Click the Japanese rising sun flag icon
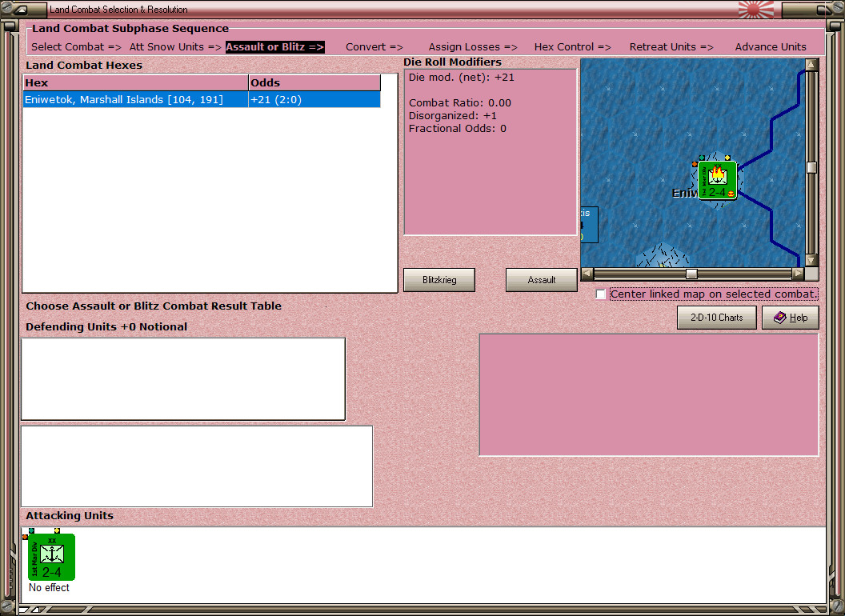This screenshot has height=616, width=845. (x=755, y=10)
